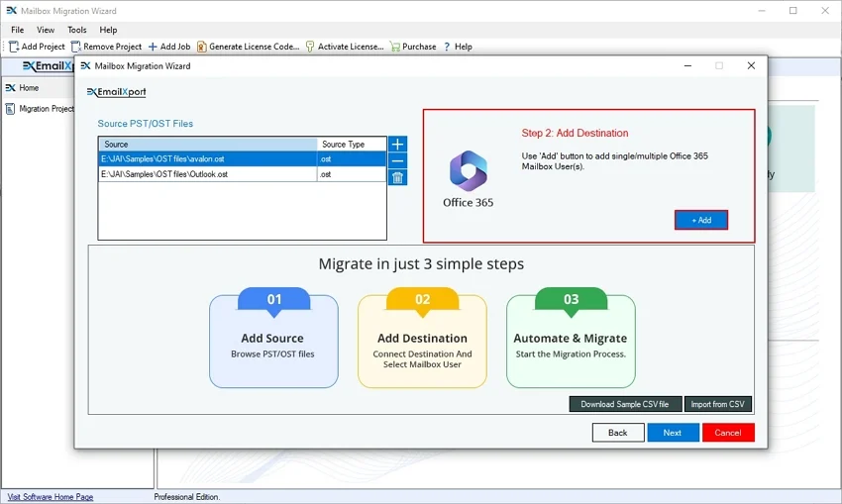The height and width of the screenshot is (504, 842).
Task: Open the Tools menu
Action: click(77, 31)
